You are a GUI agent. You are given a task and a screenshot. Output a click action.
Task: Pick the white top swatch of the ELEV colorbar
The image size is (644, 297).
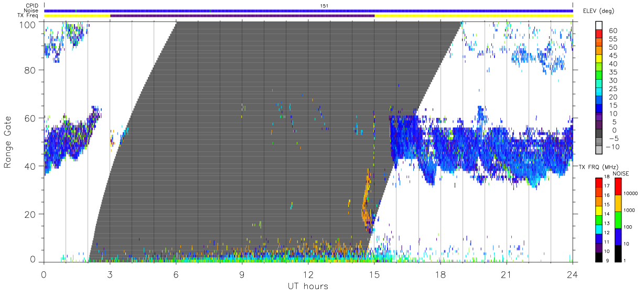tap(599, 26)
